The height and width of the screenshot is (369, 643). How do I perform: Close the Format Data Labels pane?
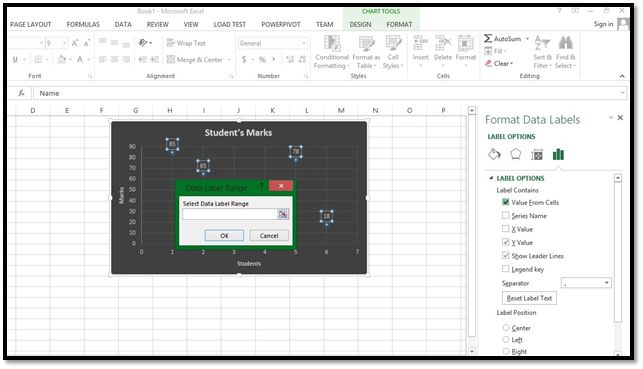[620, 118]
